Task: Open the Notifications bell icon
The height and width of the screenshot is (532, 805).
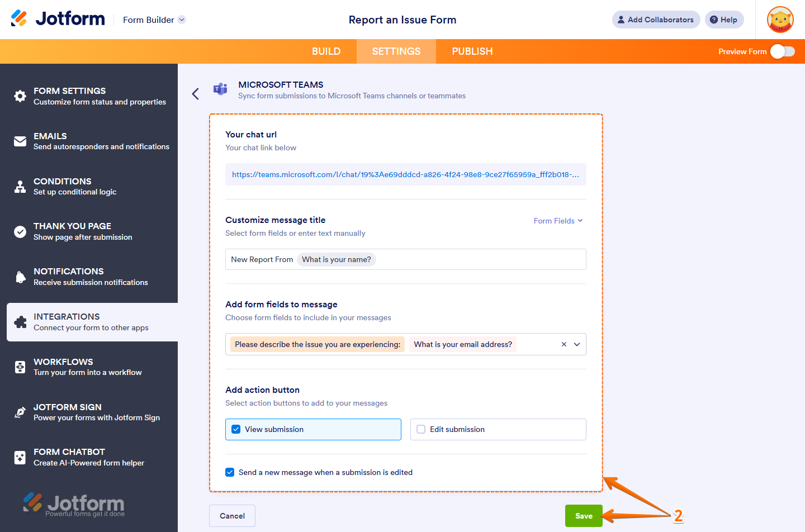Action: point(20,276)
